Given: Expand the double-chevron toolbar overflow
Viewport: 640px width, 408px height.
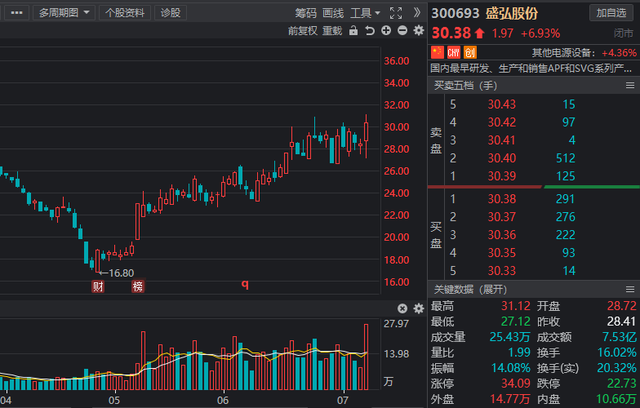Looking at the screenshot, I should 417,13.
